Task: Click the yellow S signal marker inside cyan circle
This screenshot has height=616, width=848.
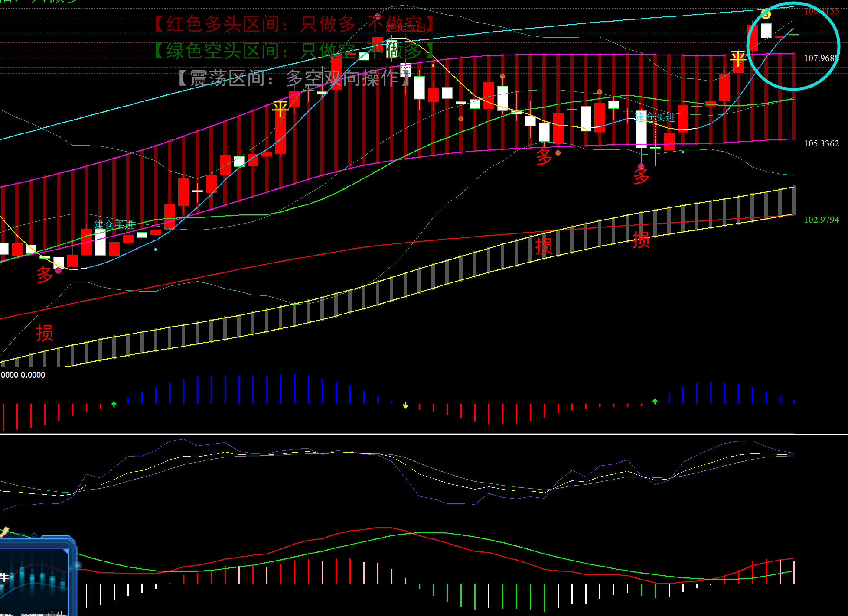Action: pos(766,14)
